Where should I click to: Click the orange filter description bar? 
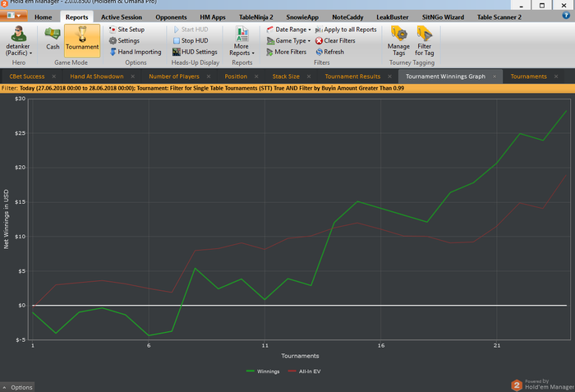click(287, 88)
